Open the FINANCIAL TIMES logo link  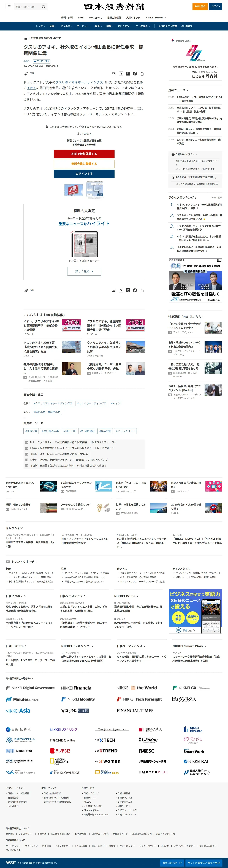pyautogui.click(x=135, y=711)
